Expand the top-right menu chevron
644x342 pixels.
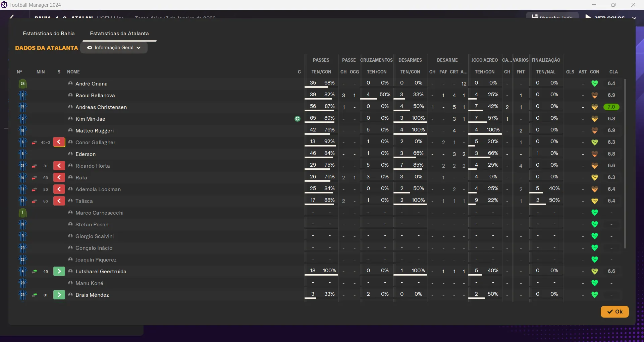pyautogui.click(x=634, y=18)
